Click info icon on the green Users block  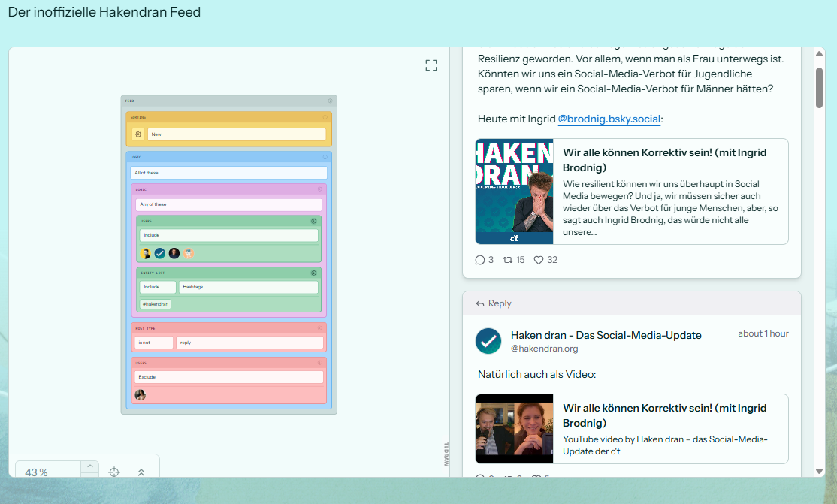[x=313, y=221]
